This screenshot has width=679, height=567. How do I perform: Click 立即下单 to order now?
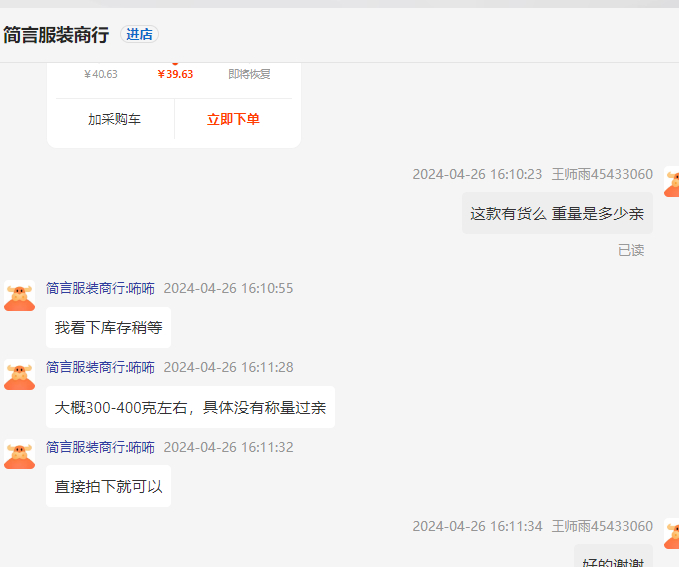(x=233, y=119)
